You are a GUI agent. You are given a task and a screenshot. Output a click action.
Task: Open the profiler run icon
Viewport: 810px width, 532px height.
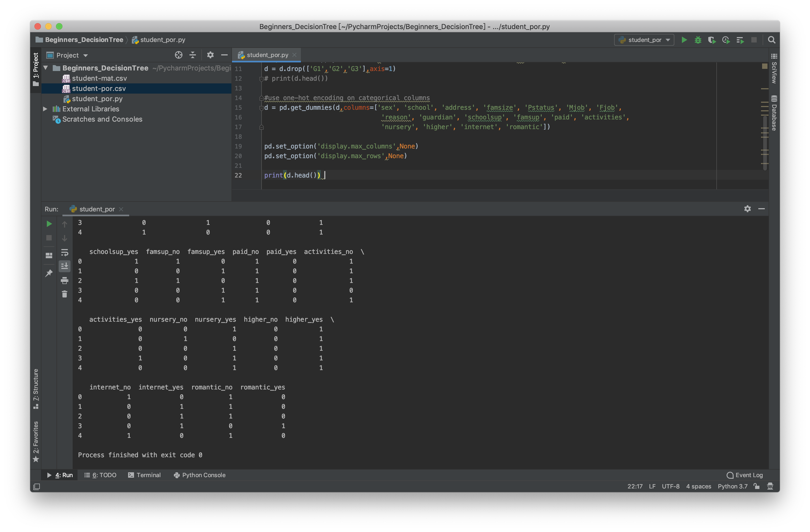click(726, 40)
